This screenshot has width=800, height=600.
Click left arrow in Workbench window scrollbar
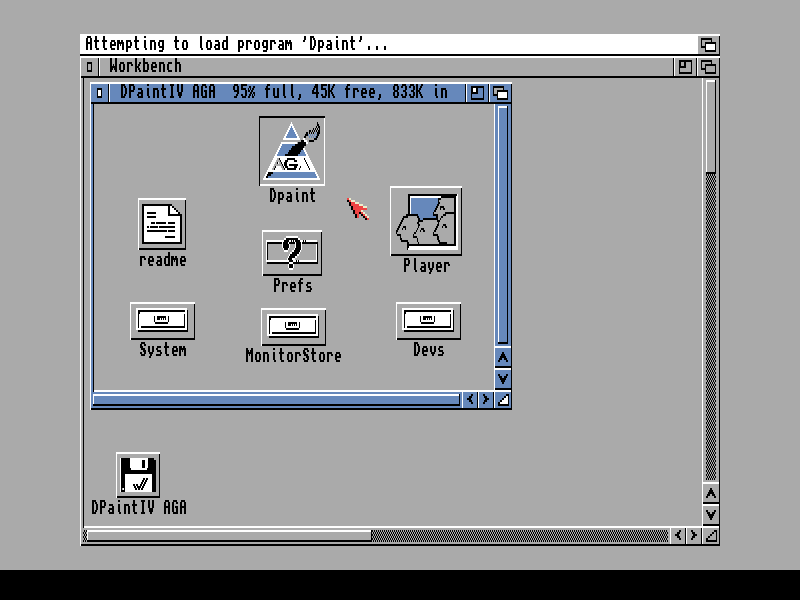678,535
